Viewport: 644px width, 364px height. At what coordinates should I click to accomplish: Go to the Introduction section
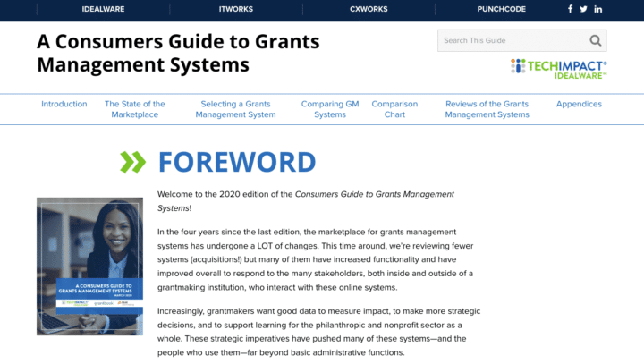[64, 104]
